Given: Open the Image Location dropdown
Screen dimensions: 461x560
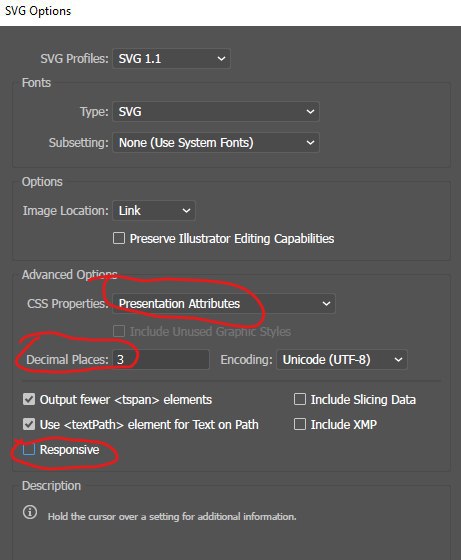Looking at the screenshot, I should [154, 211].
